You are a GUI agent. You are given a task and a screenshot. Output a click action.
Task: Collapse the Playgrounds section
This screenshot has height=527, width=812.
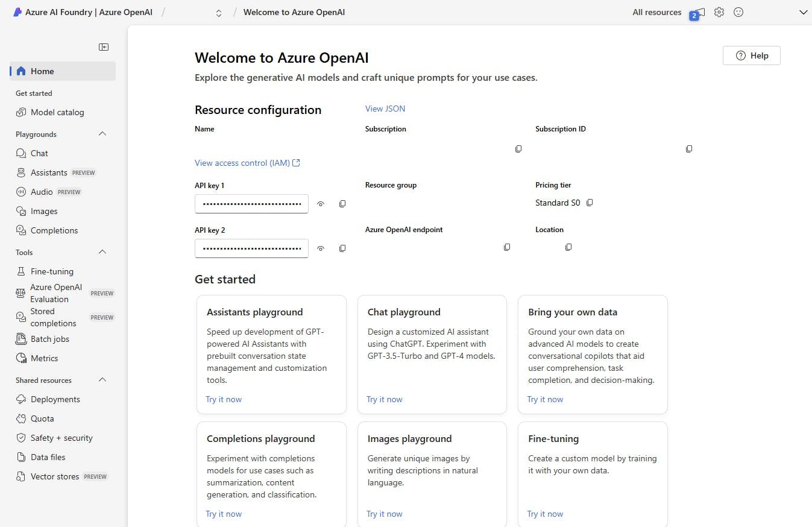click(102, 134)
